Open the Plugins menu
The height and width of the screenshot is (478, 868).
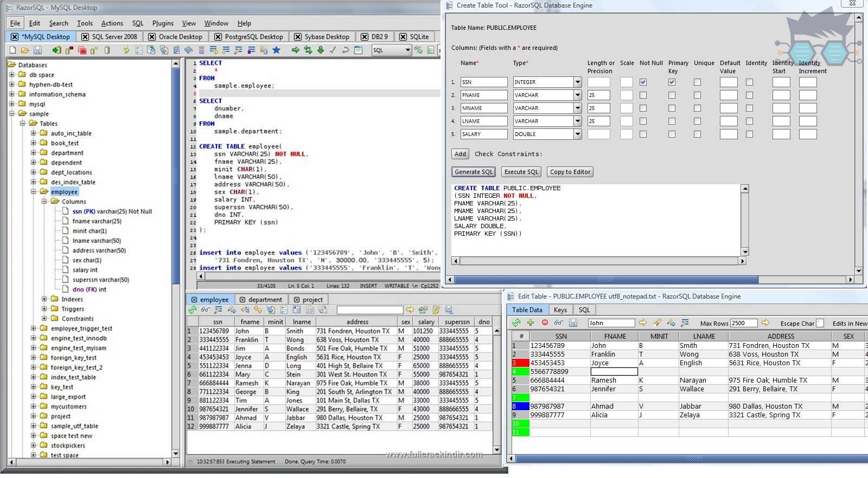point(163,23)
